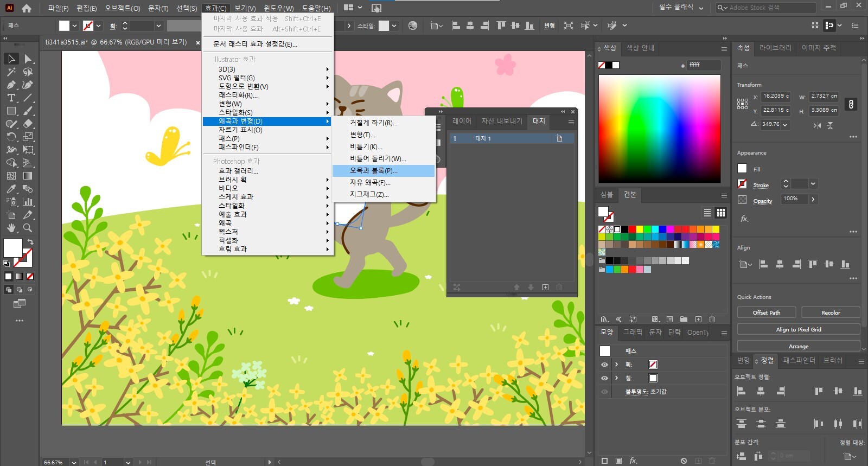Toggle visibility of the fill (칠) attribute

point(604,378)
